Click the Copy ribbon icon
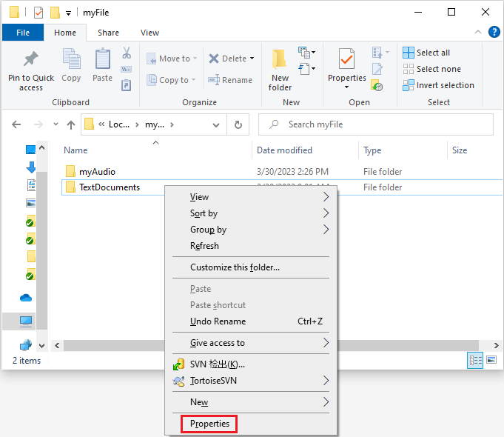The width and height of the screenshot is (504, 437). 71,59
